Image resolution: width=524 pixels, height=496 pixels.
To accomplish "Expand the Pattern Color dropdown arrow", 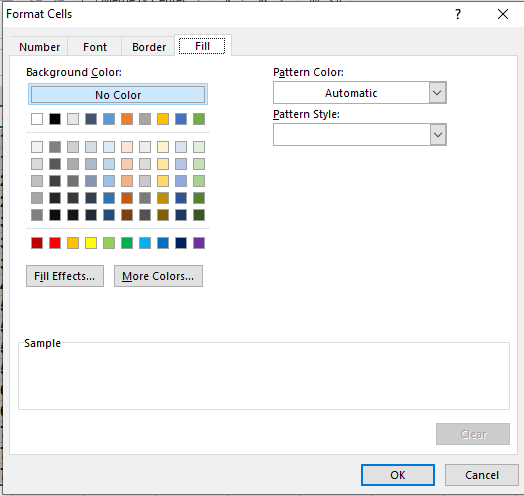I will point(437,93).
